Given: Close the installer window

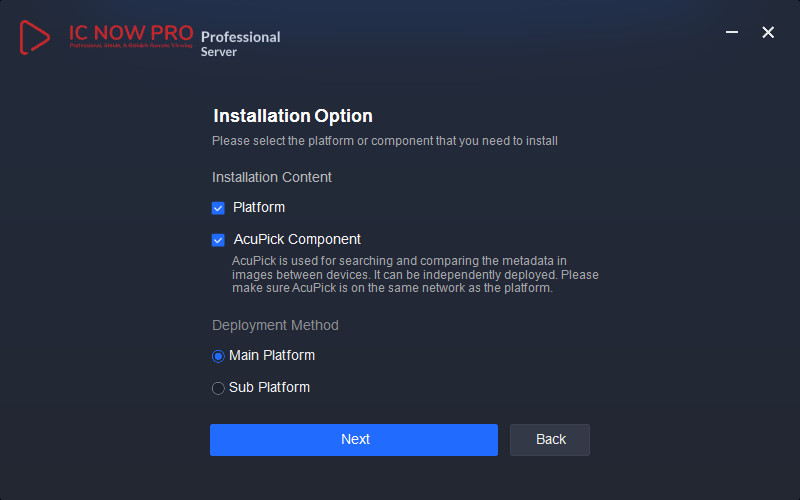Looking at the screenshot, I should [x=768, y=33].
